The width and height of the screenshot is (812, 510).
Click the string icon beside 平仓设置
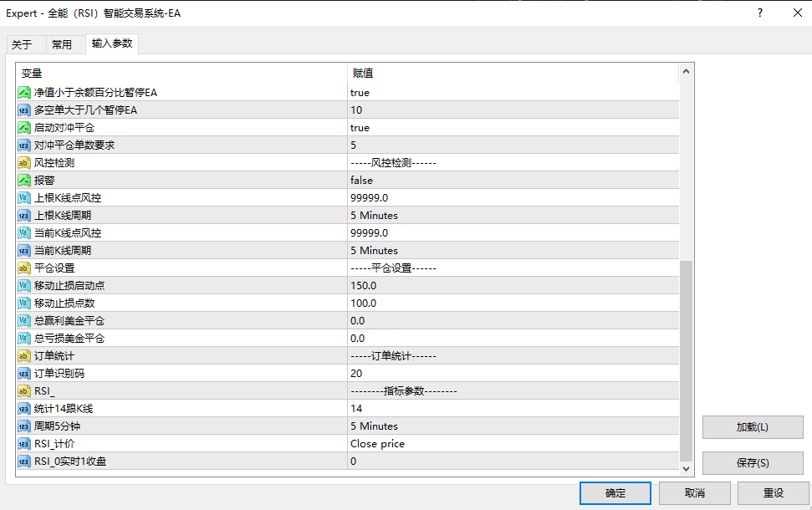[24, 268]
